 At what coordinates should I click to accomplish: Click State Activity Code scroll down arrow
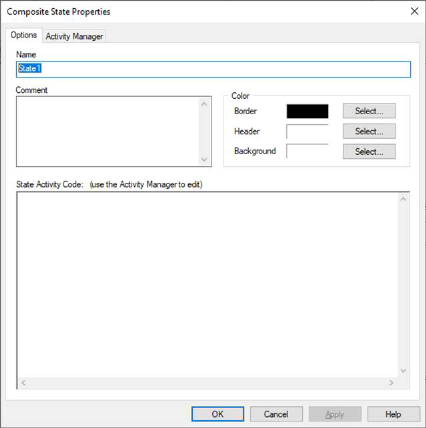click(x=403, y=371)
